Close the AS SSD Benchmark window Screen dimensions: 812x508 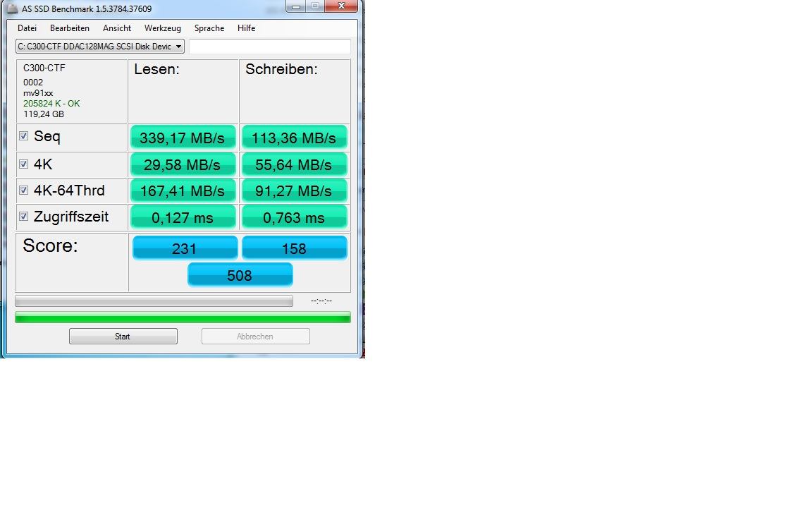341,6
